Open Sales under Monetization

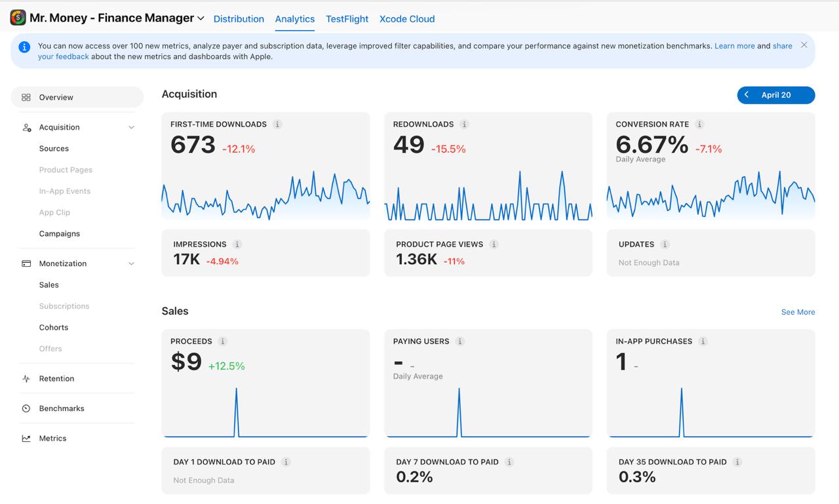[49, 285]
